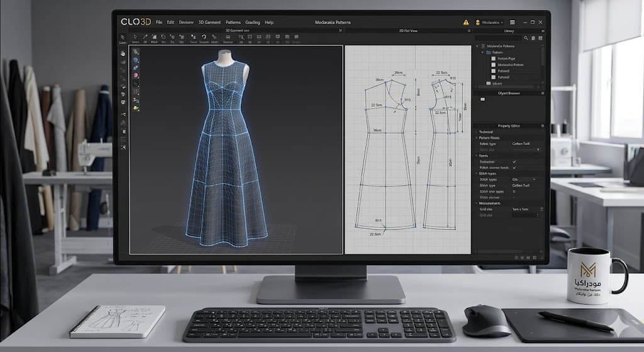Collapse the blue Pattern folder node
Screen dimensions: 644x352
point(482,52)
